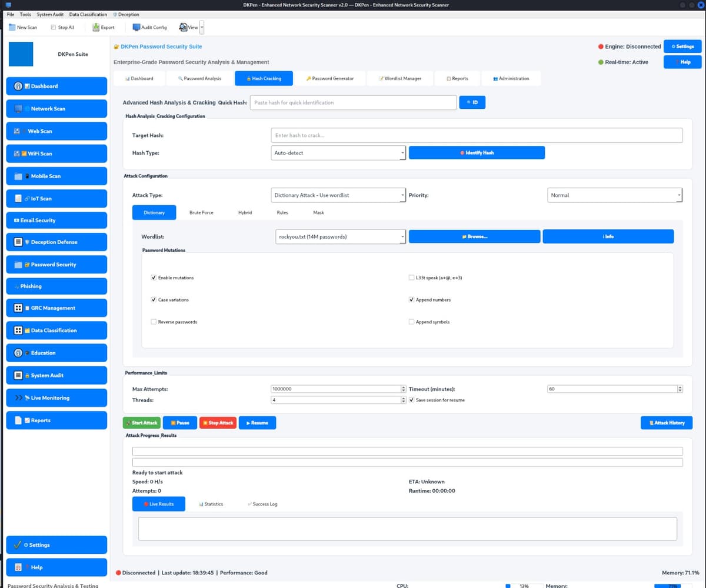Open the New Scan tool
The image size is (706, 588).
23,27
